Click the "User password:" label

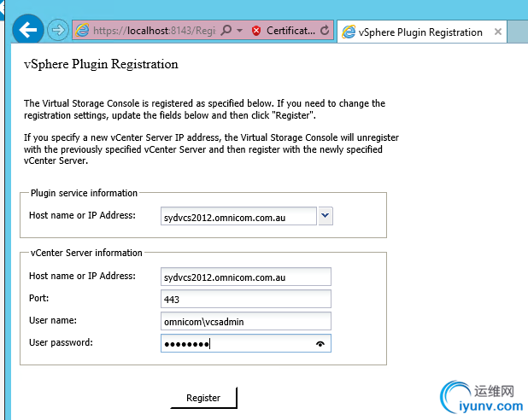[61, 342]
